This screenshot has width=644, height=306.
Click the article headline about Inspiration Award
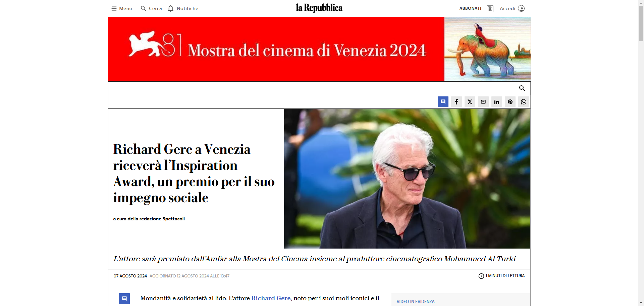194,174
